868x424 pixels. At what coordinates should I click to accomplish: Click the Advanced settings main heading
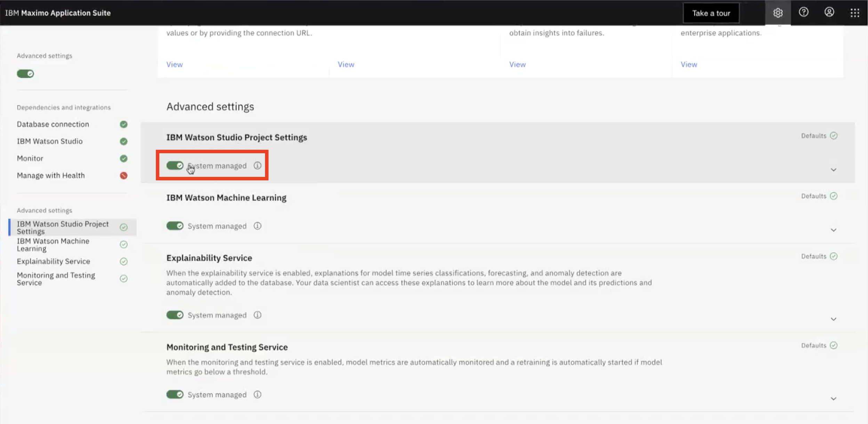click(210, 106)
